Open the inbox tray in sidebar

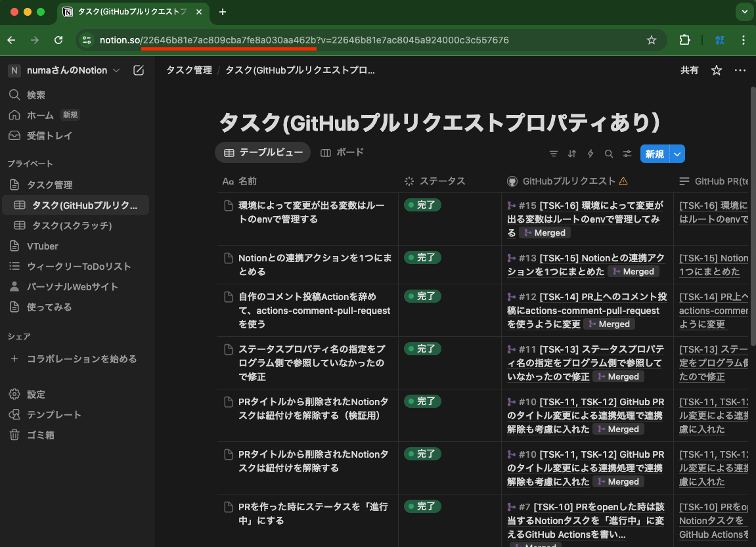coord(41,136)
